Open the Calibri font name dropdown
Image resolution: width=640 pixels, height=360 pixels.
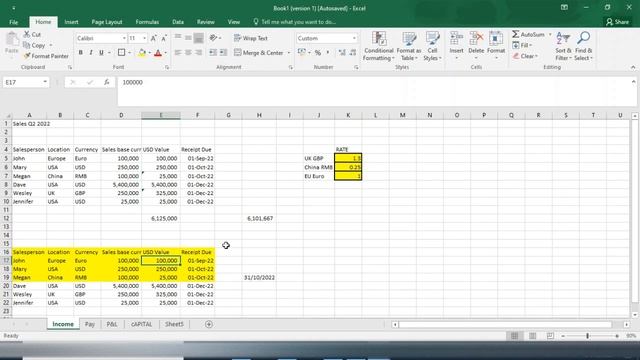pos(124,38)
